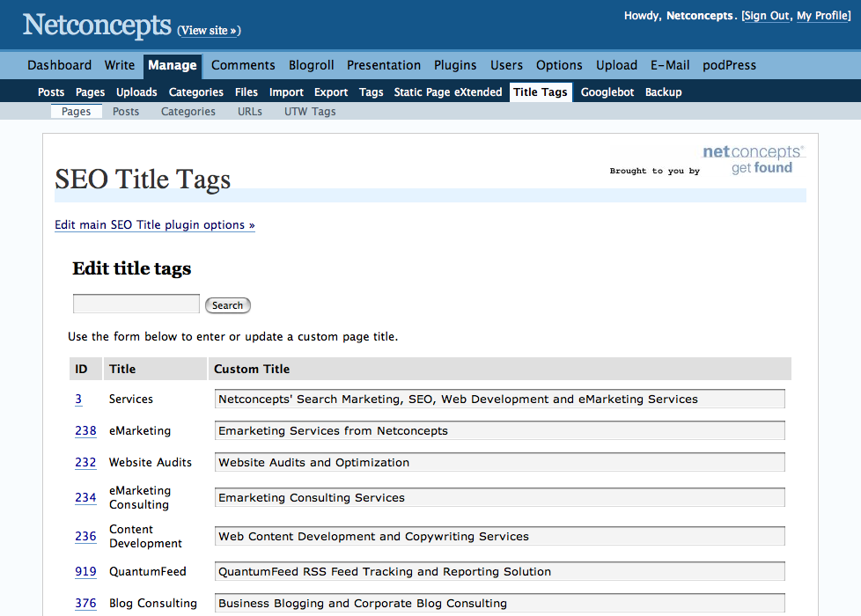861x616 pixels.
Task: Edit the custom title for QuantumFeed
Action: click(x=500, y=571)
